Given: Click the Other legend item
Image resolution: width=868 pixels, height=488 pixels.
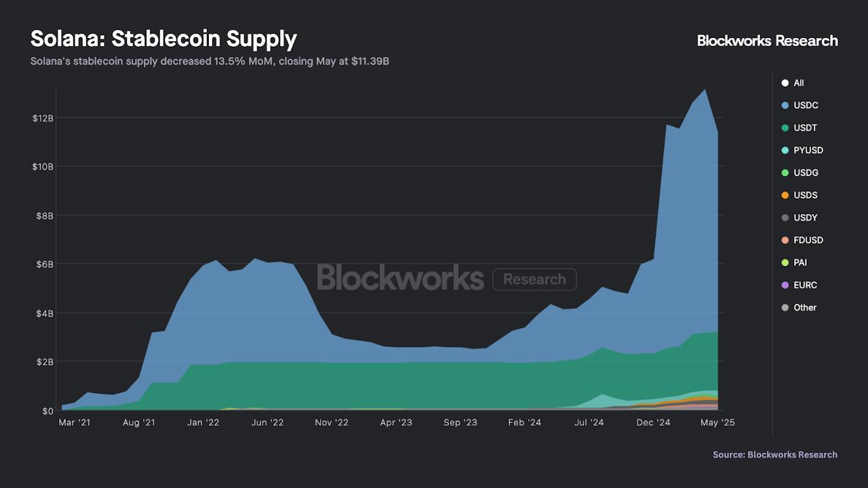Looking at the screenshot, I should [805, 307].
